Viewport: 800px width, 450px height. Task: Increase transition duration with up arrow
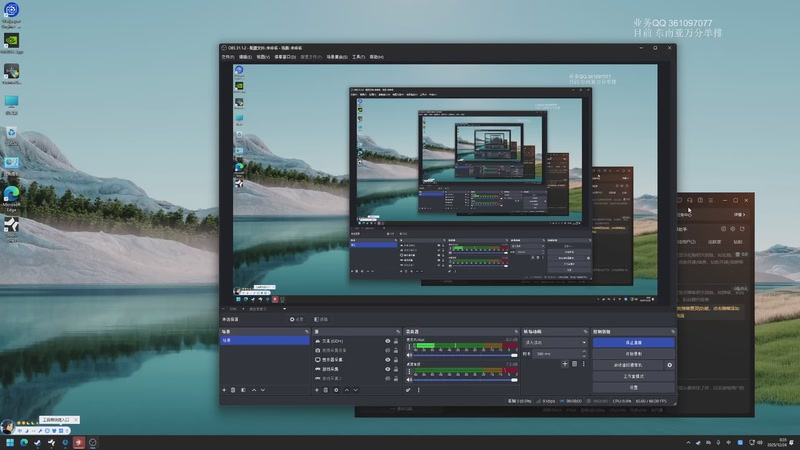pos(584,352)
